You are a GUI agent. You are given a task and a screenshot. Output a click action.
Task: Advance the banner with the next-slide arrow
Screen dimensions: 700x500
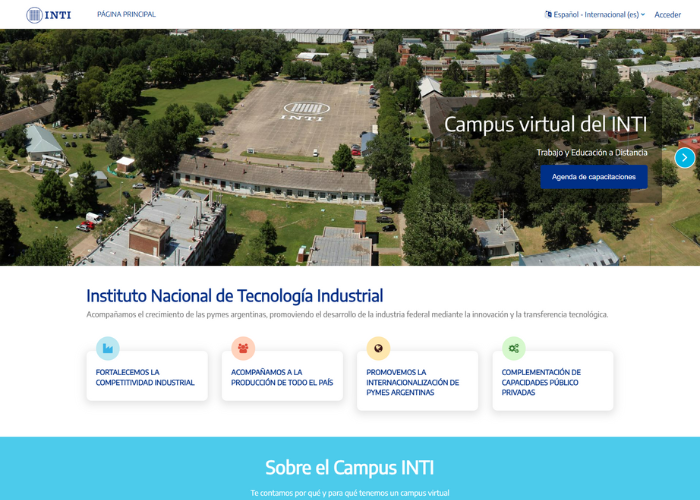(x=684, y=158)
